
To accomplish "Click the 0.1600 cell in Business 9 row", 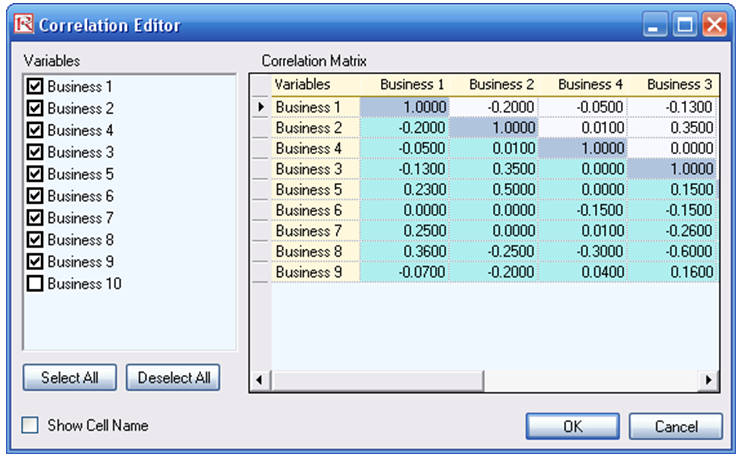I will tap(673, 272).
